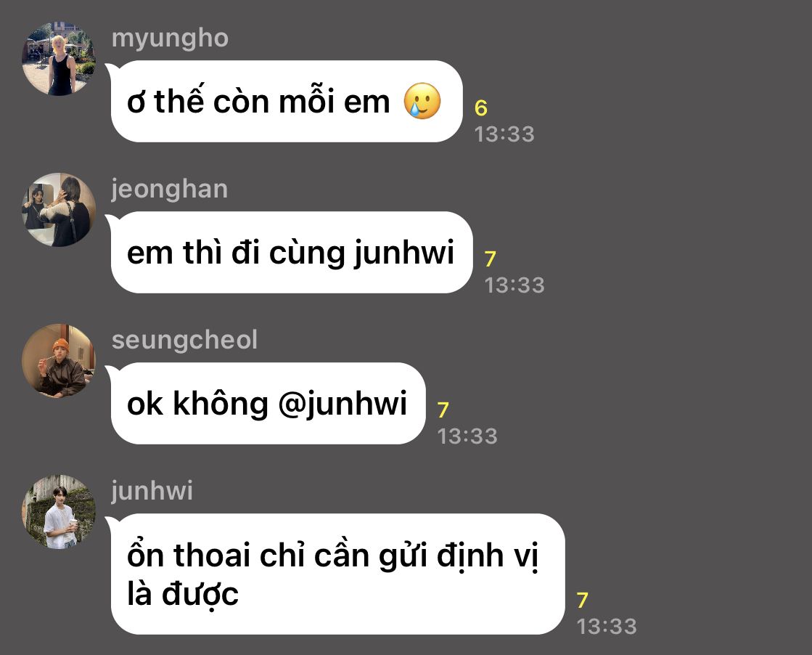Open myungho's profile avatar
812x655 pixels.
(59, 59)
